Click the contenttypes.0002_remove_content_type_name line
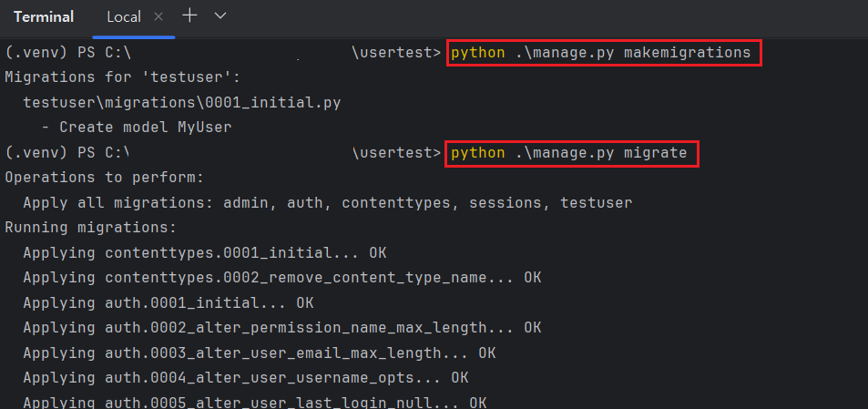868x409 pixels. (x=281, y=277)
